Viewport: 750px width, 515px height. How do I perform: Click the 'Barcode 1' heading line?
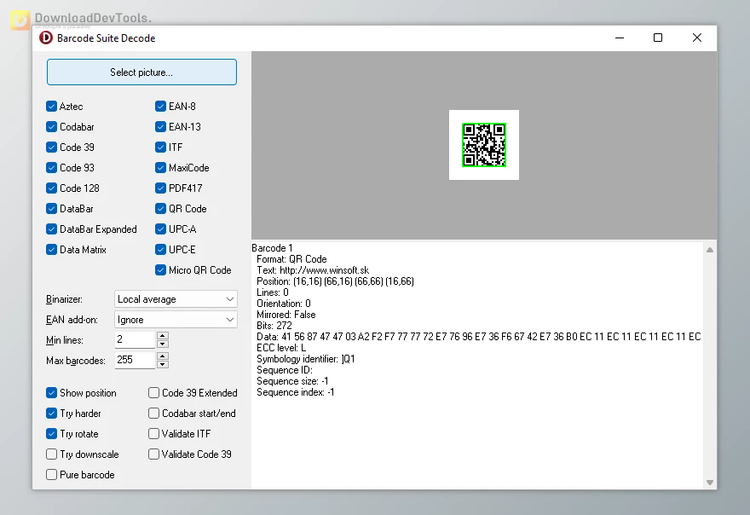(x=272, y=248)
